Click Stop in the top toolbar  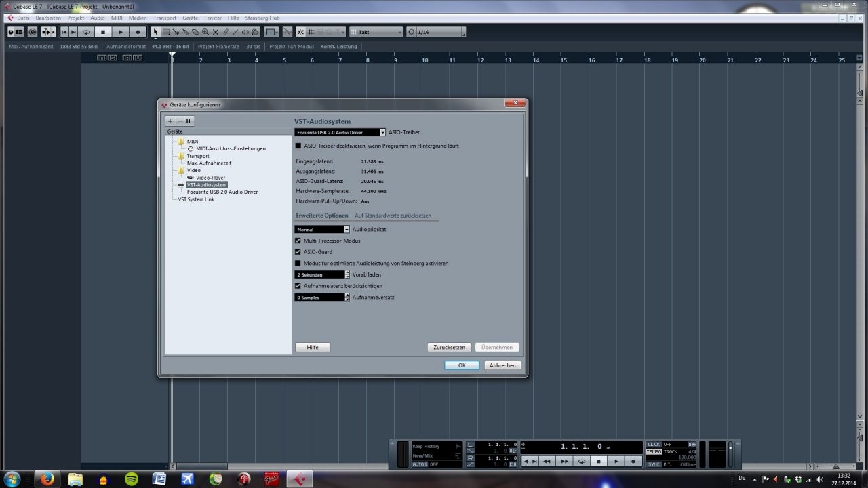(103, 32)
